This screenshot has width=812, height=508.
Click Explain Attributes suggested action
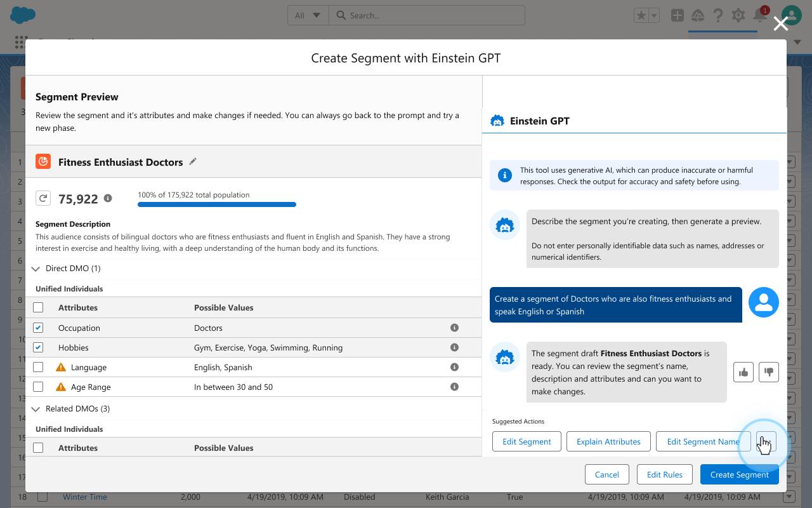coord(608,441)
